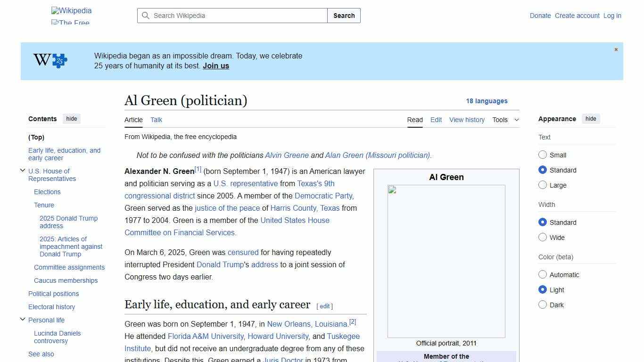Hide the Contents sidebar
Viewport: 644px width, 362px height.
click(x=71, y=119)
